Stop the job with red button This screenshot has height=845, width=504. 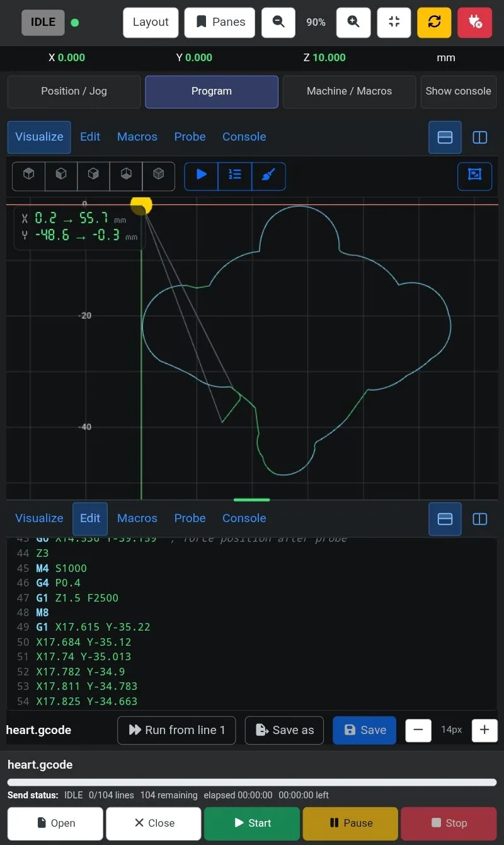point(449,824)
